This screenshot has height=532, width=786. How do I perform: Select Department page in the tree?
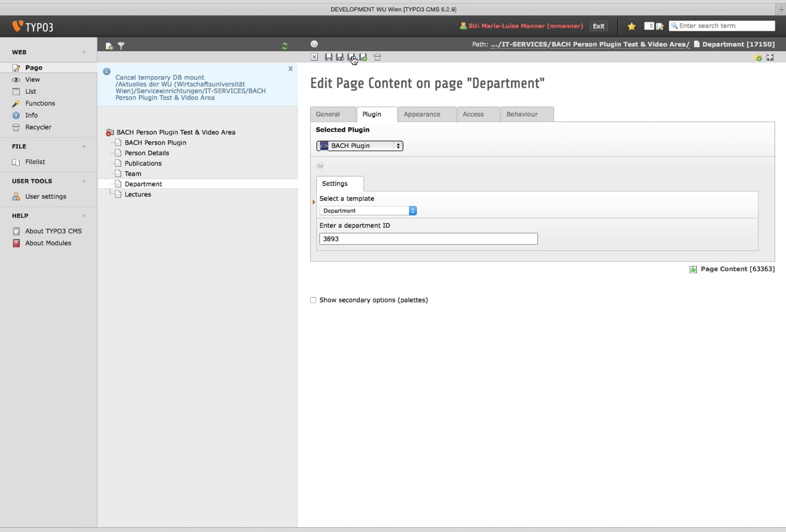coord(143,184)
